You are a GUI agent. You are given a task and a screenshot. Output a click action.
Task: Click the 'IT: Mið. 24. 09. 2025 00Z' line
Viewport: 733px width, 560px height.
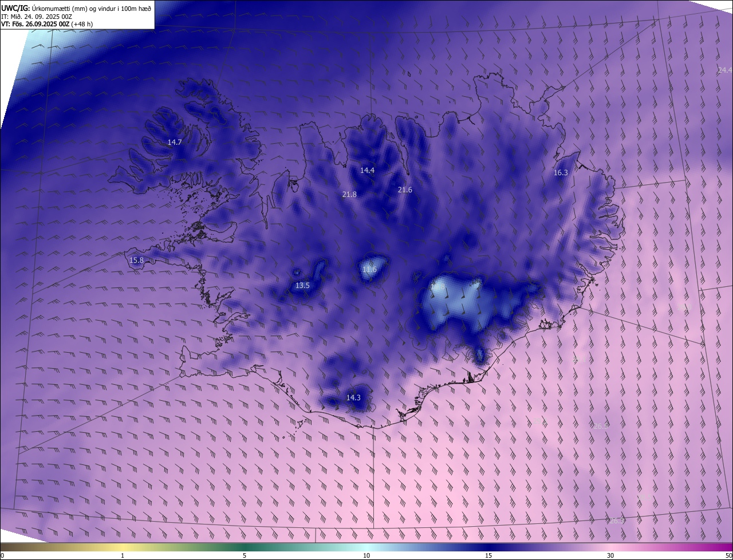[36, 17]
